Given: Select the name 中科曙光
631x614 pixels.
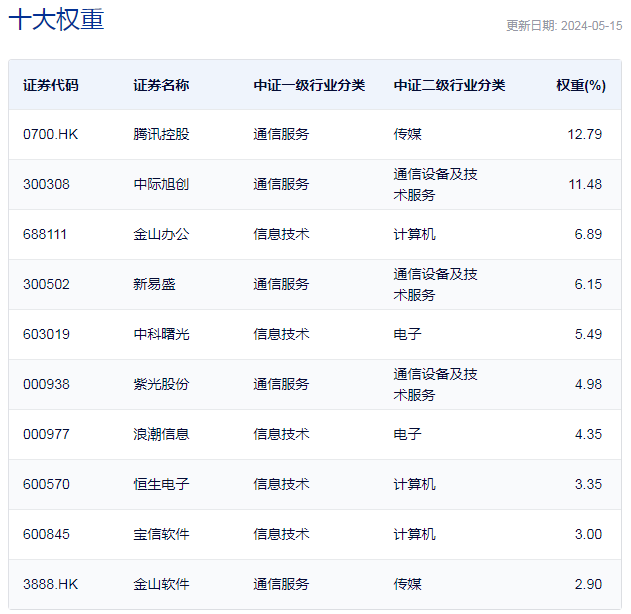Looking at the screenshot, I should click(161, 334).
